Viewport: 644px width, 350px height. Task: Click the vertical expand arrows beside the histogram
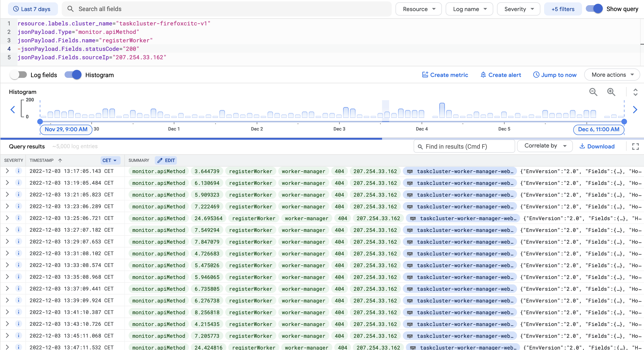[x=636, y=92]
